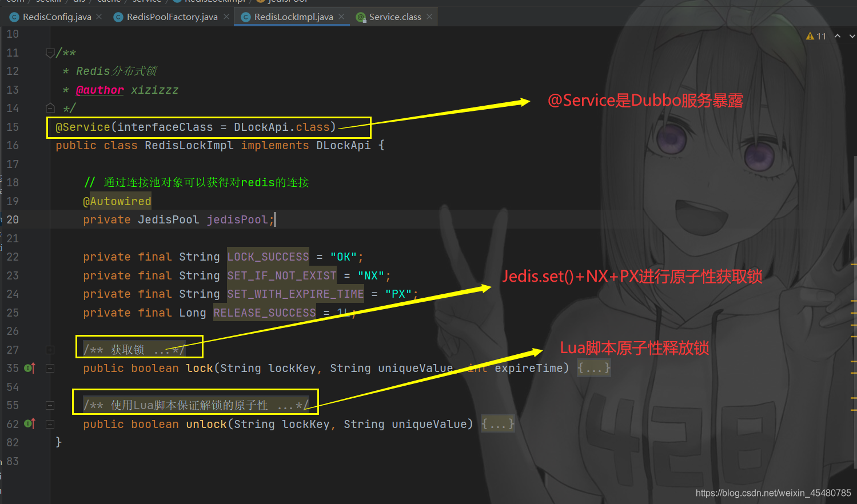Click the unlock method name
The image size is (857, 504).
(206, 424)
